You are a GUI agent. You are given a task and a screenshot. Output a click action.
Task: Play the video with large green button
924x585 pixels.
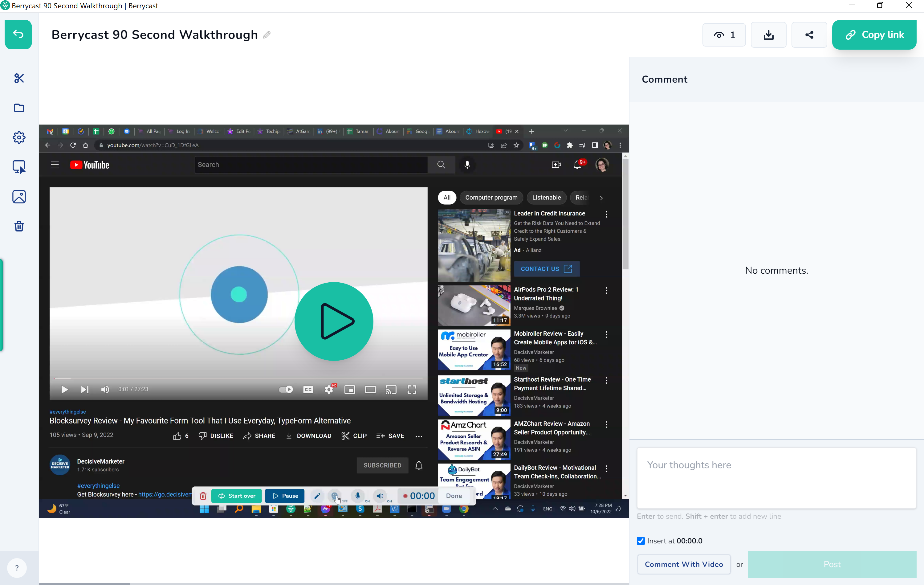(x=334, y=321)
